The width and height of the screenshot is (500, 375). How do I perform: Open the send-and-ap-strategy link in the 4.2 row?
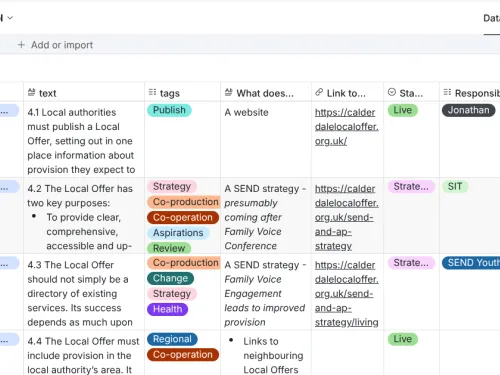[347, 217]
